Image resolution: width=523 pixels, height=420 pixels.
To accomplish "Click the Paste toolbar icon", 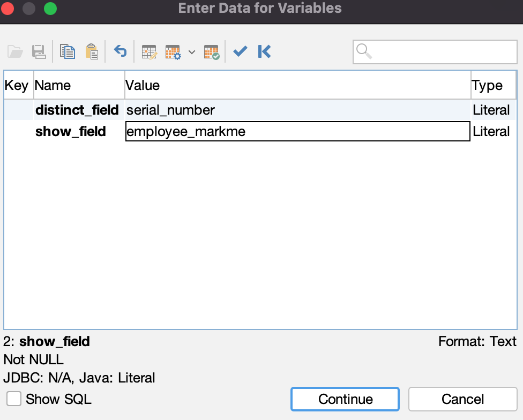I will tap(92, 51).
